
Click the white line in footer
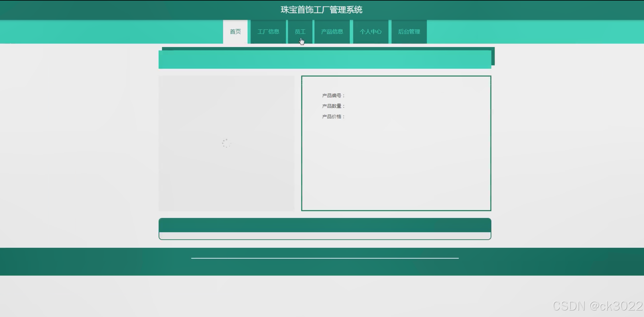click(324, 258)
